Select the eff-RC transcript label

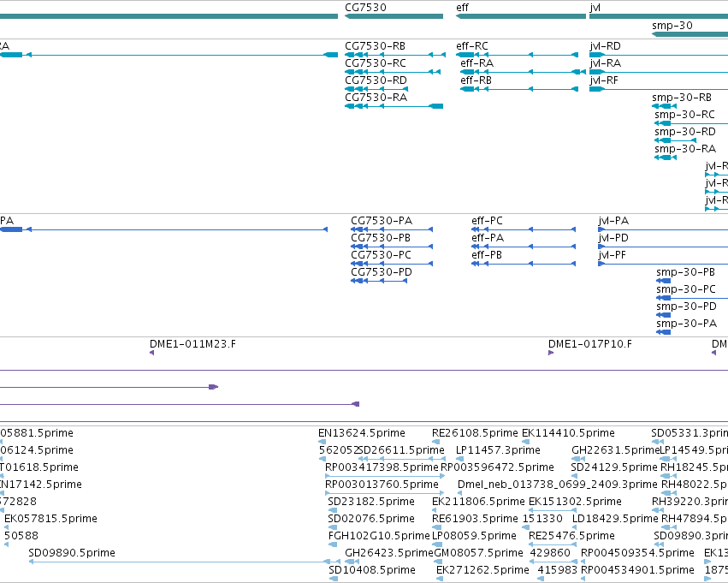click(x=472, y=46)
